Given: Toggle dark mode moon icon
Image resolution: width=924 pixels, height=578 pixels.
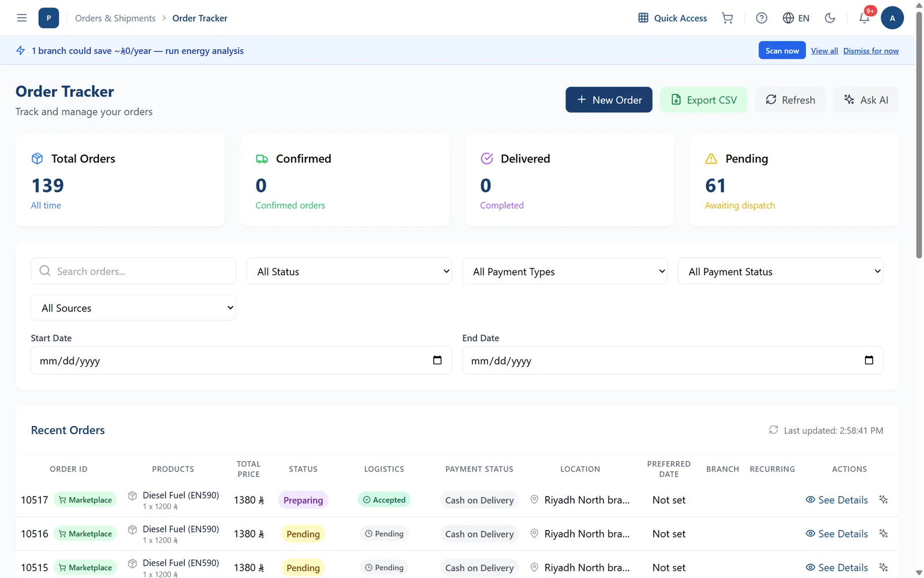Looking at the screenshot, I should tap(830, 18).
